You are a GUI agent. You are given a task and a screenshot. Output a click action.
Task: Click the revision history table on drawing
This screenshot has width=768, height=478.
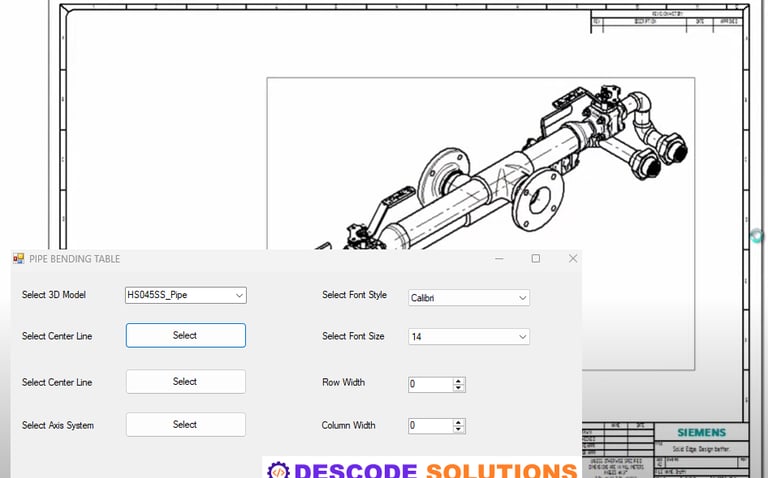(x=667, y=22)
